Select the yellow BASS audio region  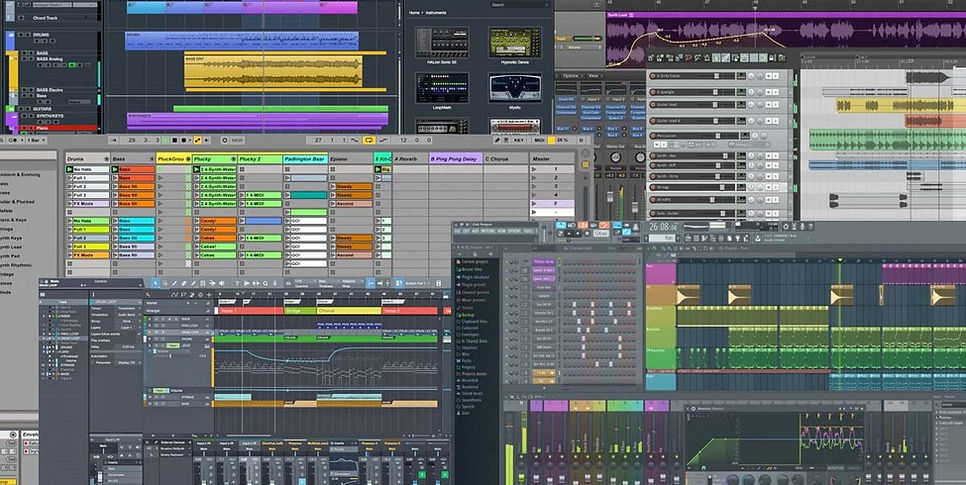pos(273,71)
